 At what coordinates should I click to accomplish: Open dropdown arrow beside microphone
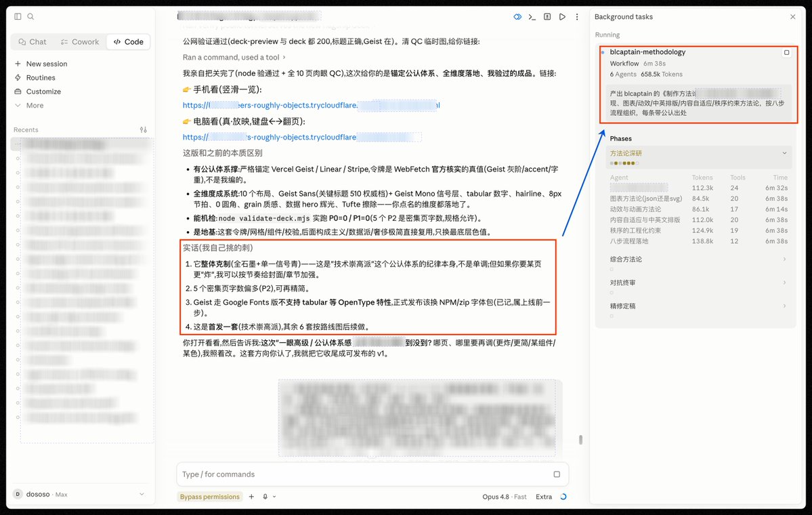tap(274, 497)
